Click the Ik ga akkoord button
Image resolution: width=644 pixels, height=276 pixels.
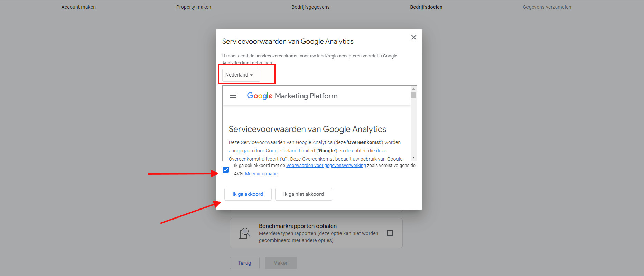coord(248,194)
